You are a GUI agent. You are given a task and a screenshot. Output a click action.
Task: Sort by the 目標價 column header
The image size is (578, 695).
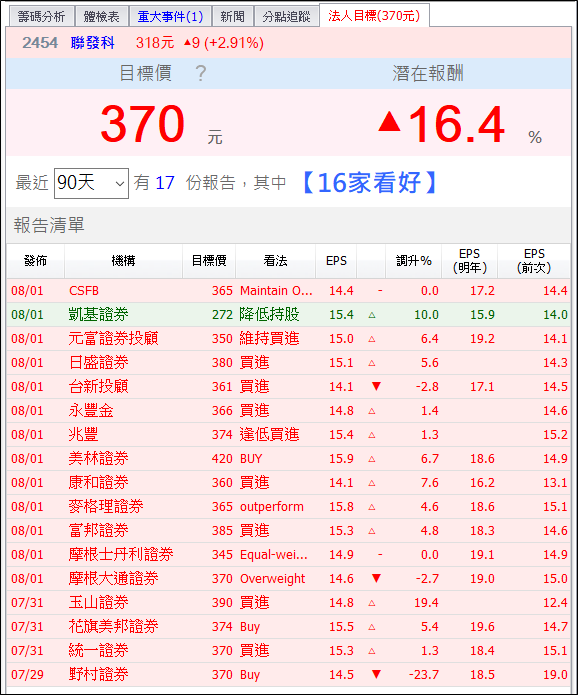(x=209, y=261)
